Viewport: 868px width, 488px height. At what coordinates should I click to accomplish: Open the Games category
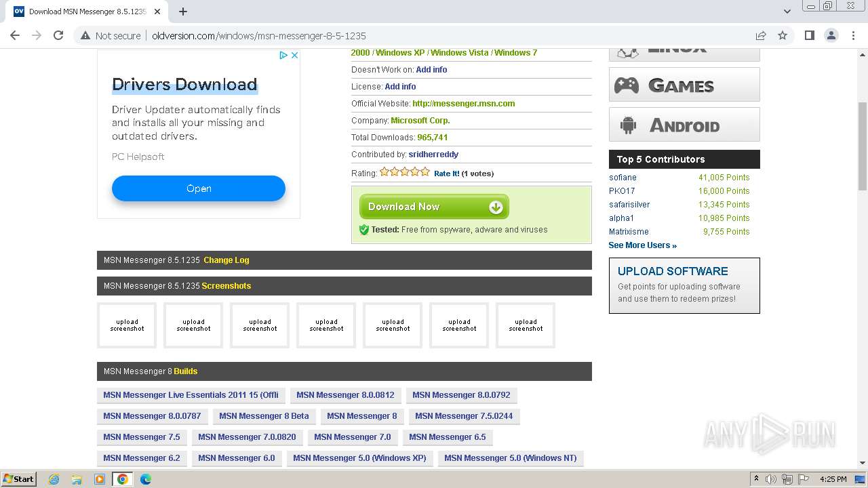click(684, 85)
